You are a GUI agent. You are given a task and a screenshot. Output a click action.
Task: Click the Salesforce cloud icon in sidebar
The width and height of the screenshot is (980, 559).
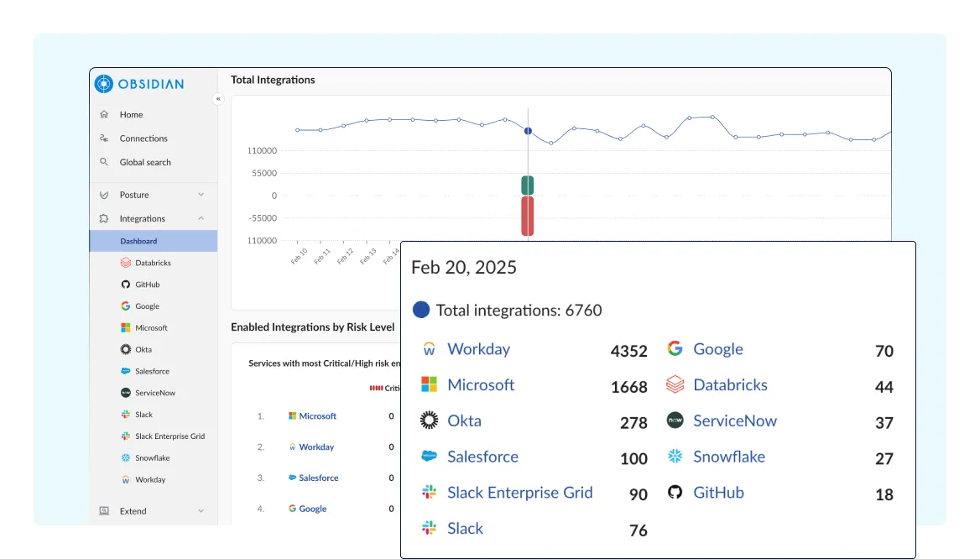(126, 371)
